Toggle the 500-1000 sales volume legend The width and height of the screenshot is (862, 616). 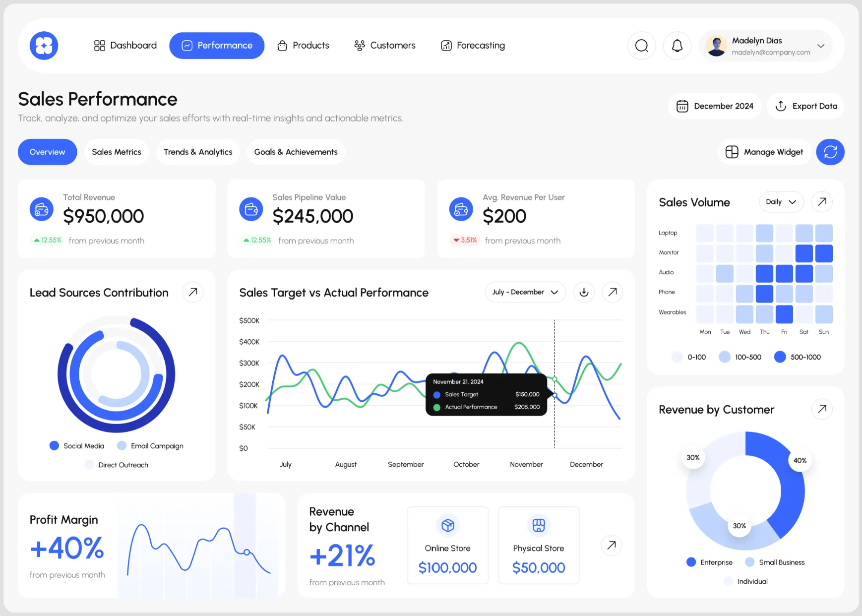(798, 357)
